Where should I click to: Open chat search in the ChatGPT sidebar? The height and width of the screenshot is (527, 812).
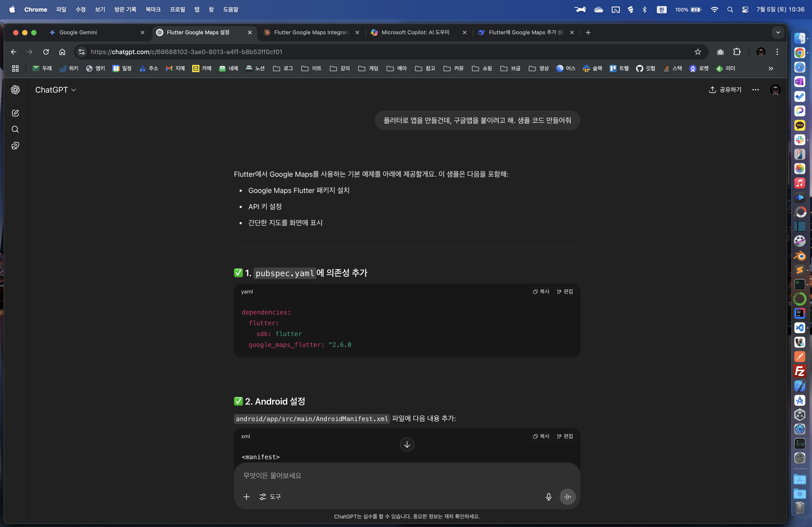(15, 130)
